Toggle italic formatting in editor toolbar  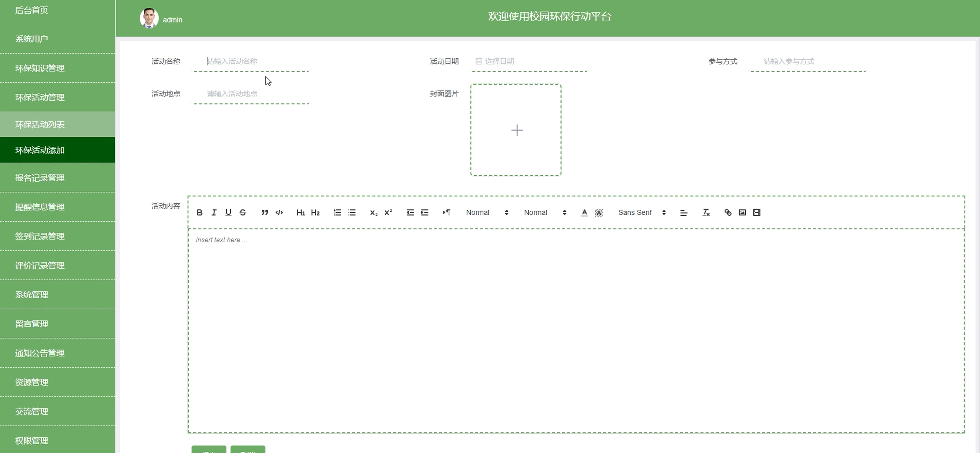click(x=214, y=212)
